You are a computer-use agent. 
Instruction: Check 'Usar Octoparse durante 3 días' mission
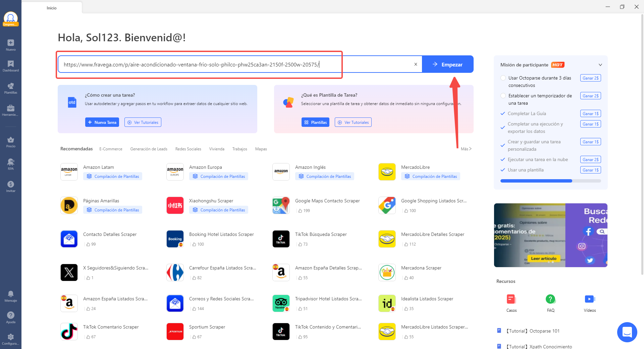click(x=503, y=78)
